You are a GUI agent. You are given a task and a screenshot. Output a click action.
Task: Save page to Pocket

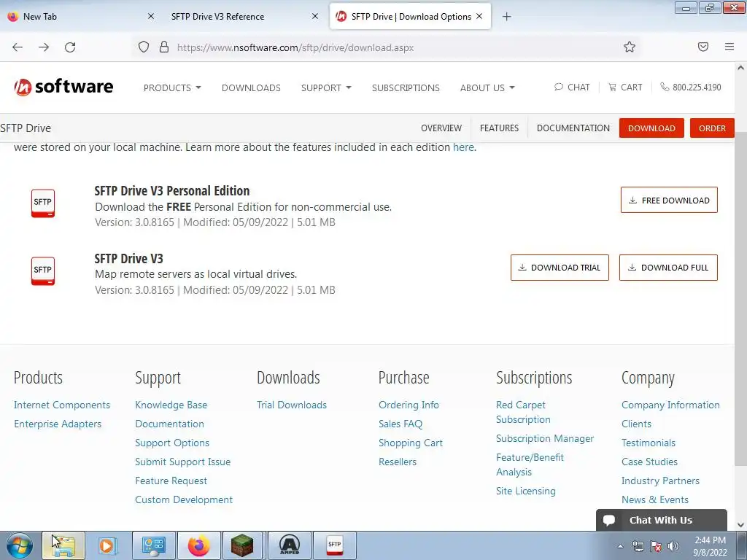(703, 47)
